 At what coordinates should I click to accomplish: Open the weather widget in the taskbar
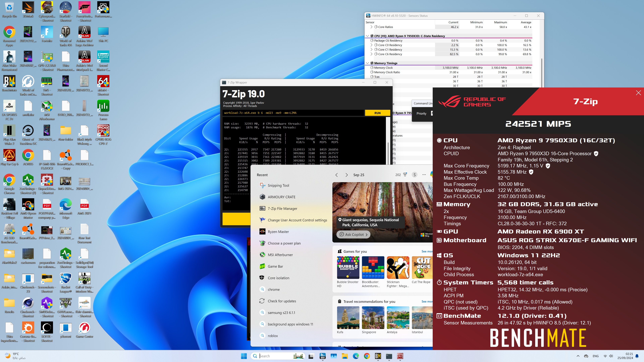15,356
